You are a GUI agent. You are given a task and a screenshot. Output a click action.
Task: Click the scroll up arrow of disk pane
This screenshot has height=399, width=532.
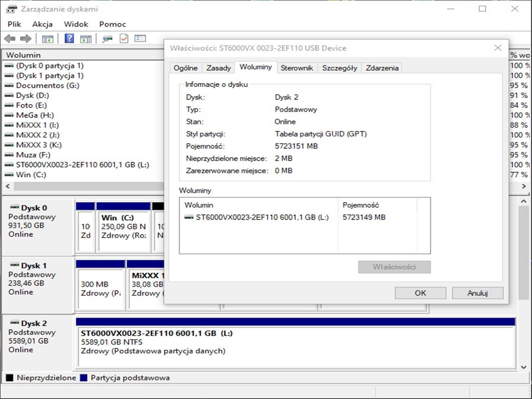pos(524,201)
